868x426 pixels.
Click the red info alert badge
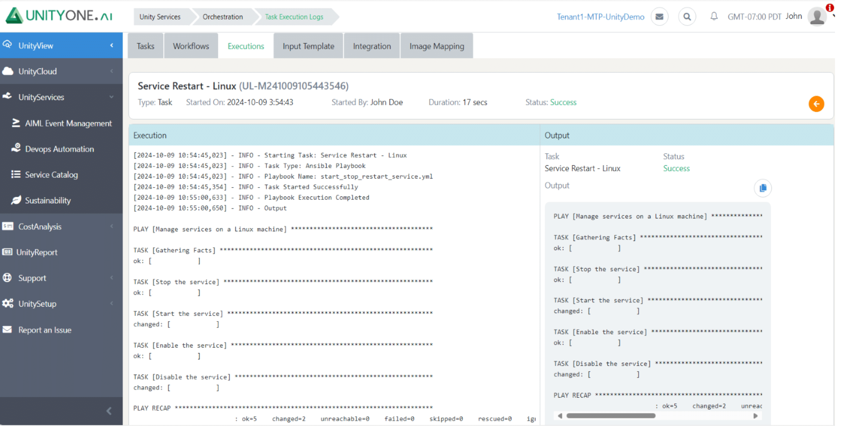pyautogui.click(x=829, y=8)
